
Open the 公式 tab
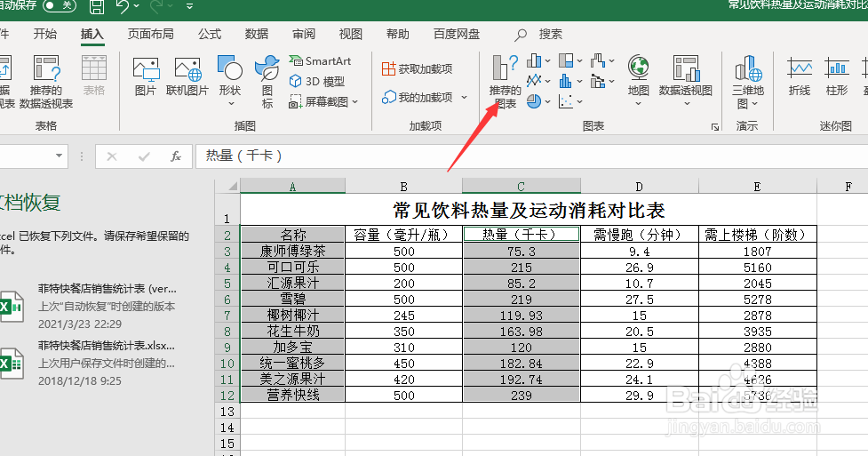tap(210, 35)
